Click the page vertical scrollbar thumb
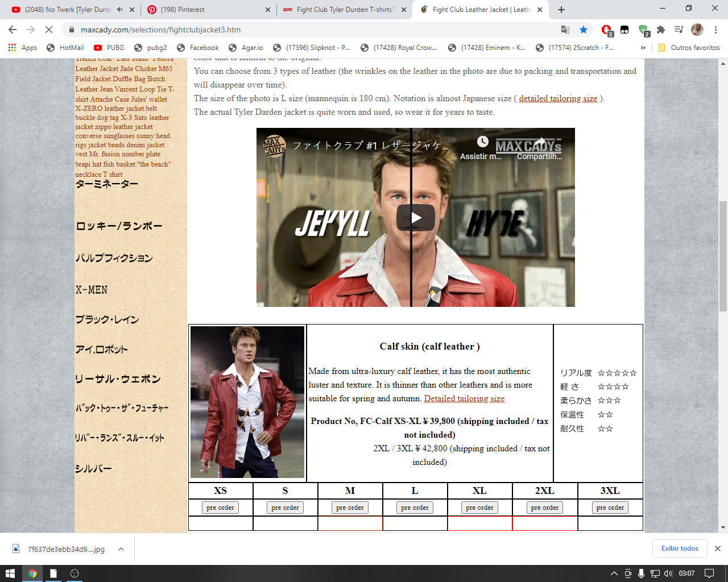The width and height of the screenshot is (728, 582). tap(723, 256)
